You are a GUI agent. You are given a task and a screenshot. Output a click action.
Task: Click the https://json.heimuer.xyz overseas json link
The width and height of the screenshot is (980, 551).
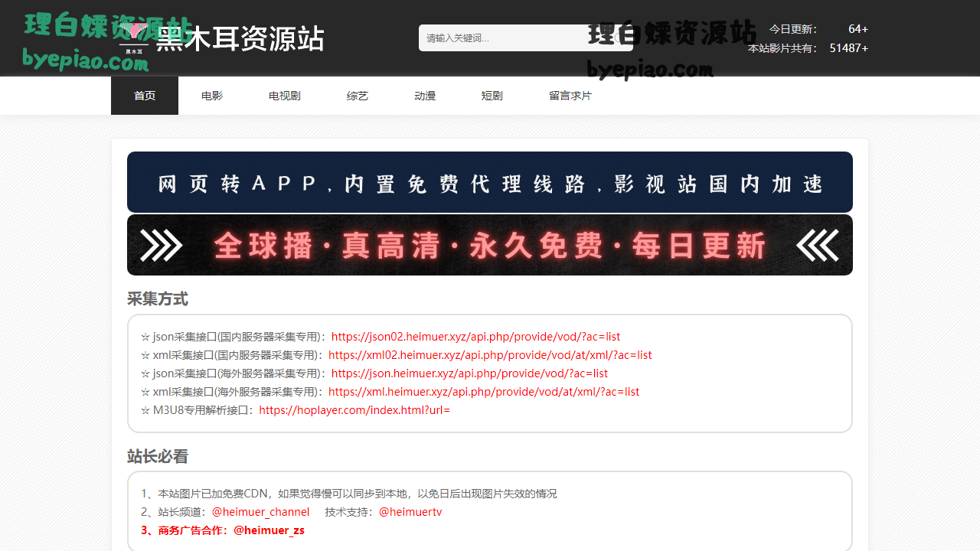469,373
